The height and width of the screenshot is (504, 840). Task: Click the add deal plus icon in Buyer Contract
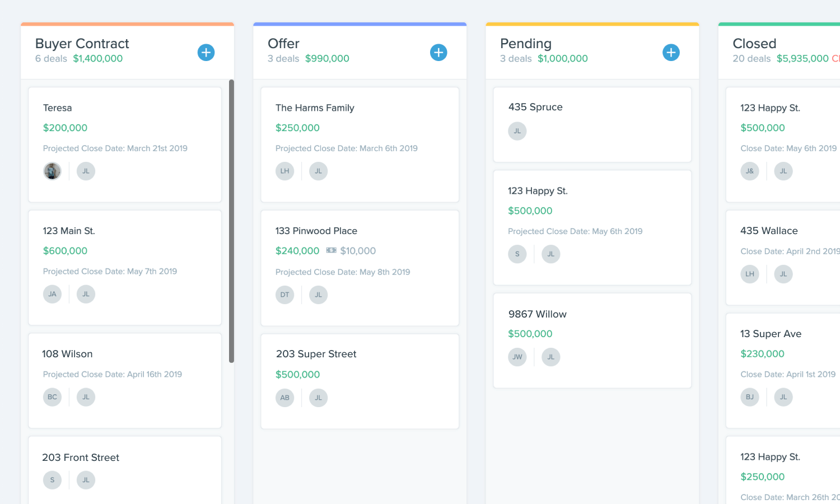206,52
